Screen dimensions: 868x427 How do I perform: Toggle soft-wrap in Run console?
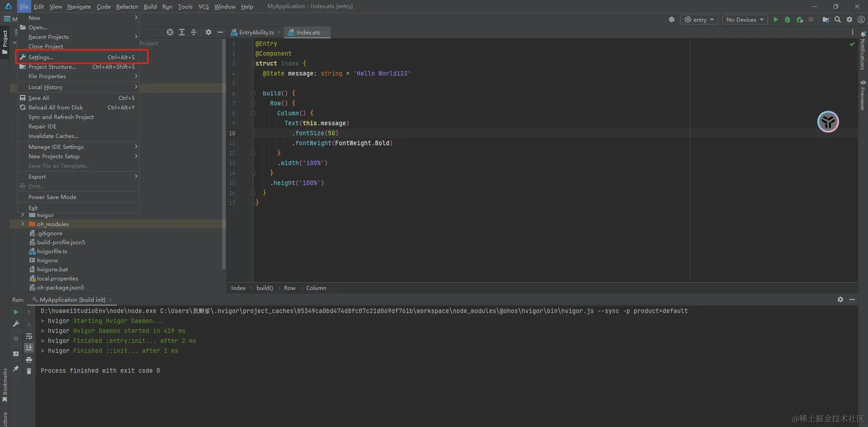tap(29, 336)
